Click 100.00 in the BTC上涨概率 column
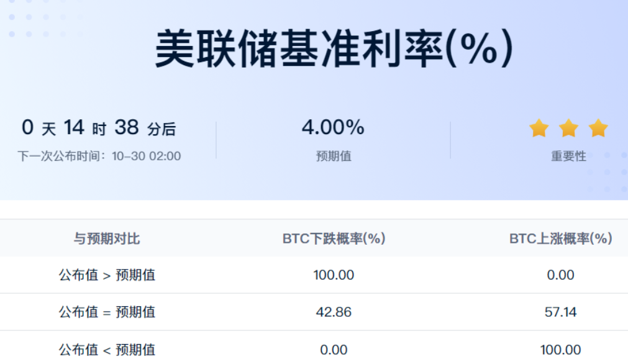The height and width of the screenshot is (364, 628). 560,350
